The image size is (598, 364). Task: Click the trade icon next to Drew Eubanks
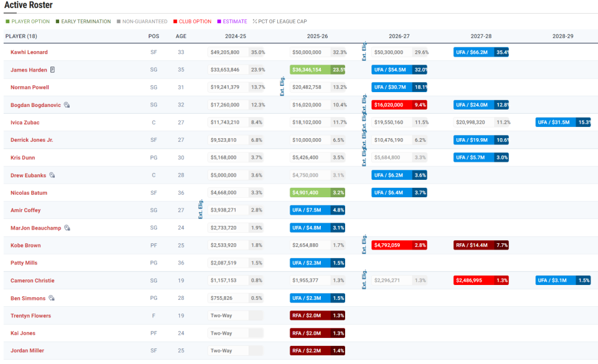[52, 175]
